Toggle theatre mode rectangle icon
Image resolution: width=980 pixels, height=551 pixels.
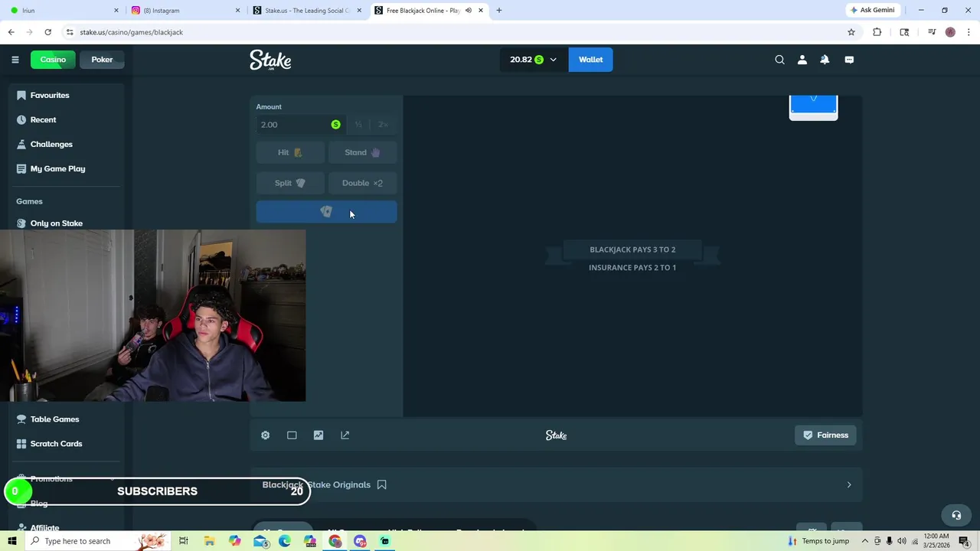292,435
